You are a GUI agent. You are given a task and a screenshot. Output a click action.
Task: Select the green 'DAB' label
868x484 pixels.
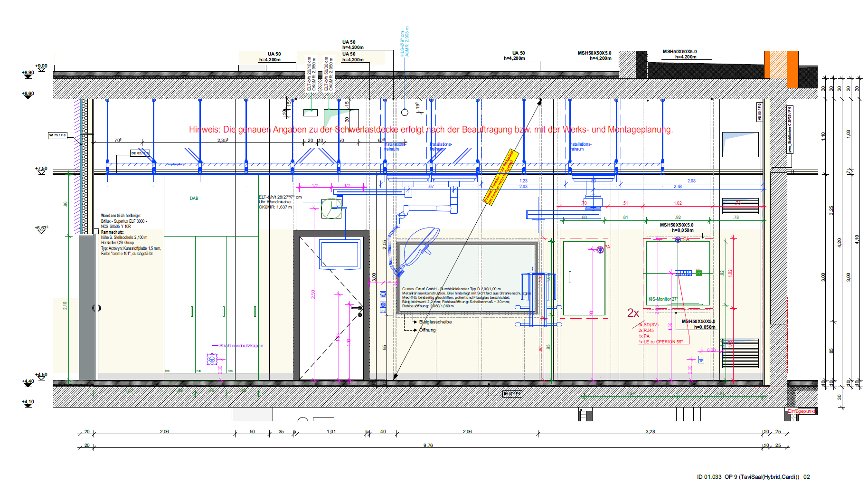click(x=194, y=199)
